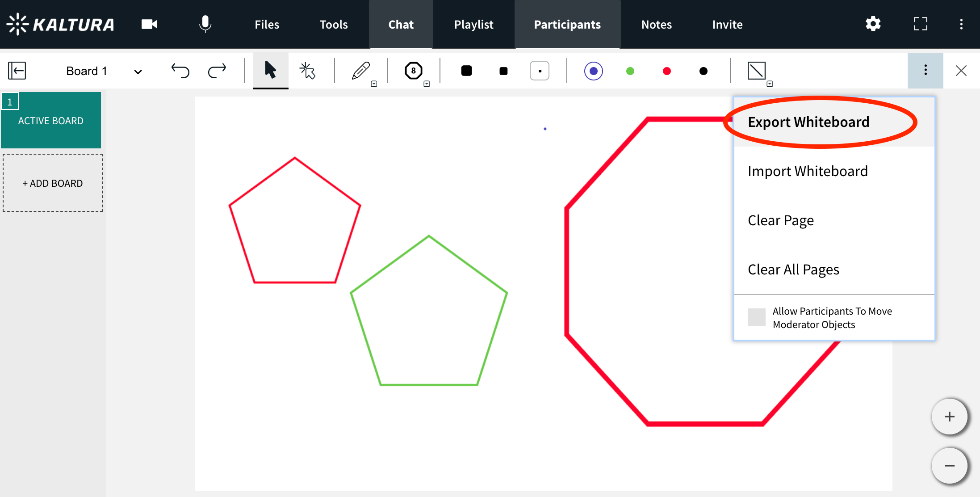Open the Participants tab
The width and height of the screenshot is (980, 497).
(x=567, y=25)
